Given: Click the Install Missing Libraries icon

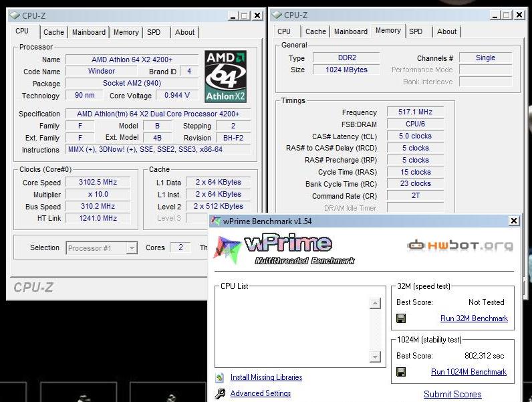Looking at the screenshot, I should [x=220, y=377].
